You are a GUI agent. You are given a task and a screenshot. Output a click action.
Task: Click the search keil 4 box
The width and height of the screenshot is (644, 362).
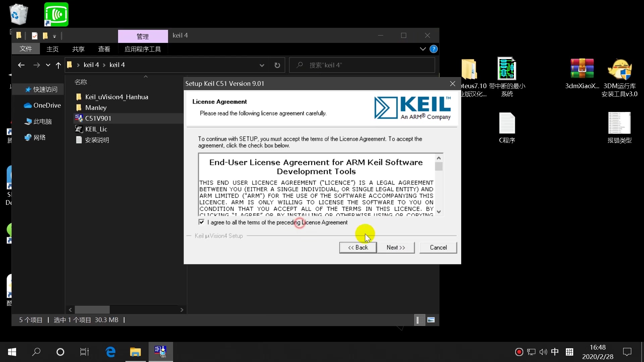362,65
